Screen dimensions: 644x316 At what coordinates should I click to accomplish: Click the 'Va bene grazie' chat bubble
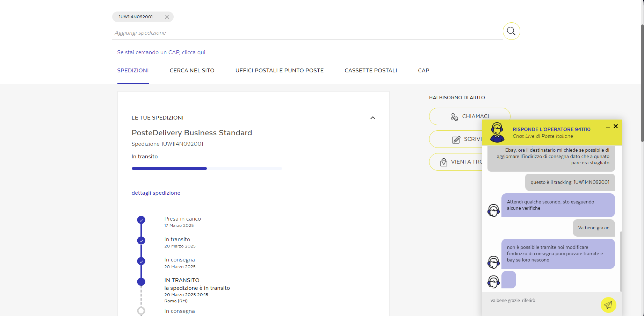pyautogui.click(x=594, y=228)
